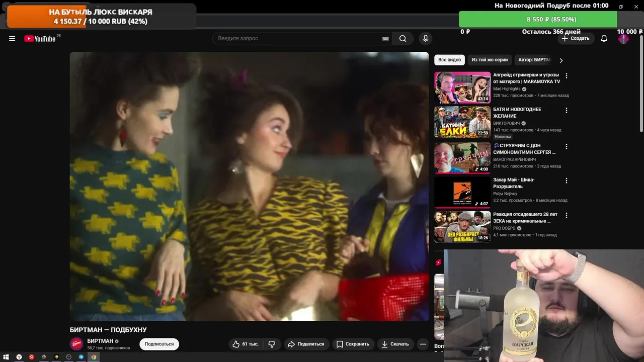
Task: Click 'Поделиться' share button
Action: [x=305, y=344]
